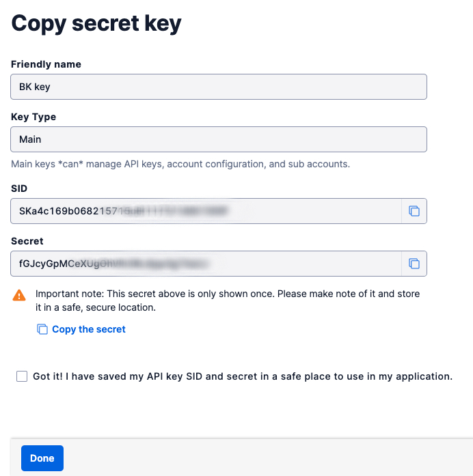Focus the Friendly name field with BK key
The width and height of the screenshot is (473, 476).
[x=219, y=87]
